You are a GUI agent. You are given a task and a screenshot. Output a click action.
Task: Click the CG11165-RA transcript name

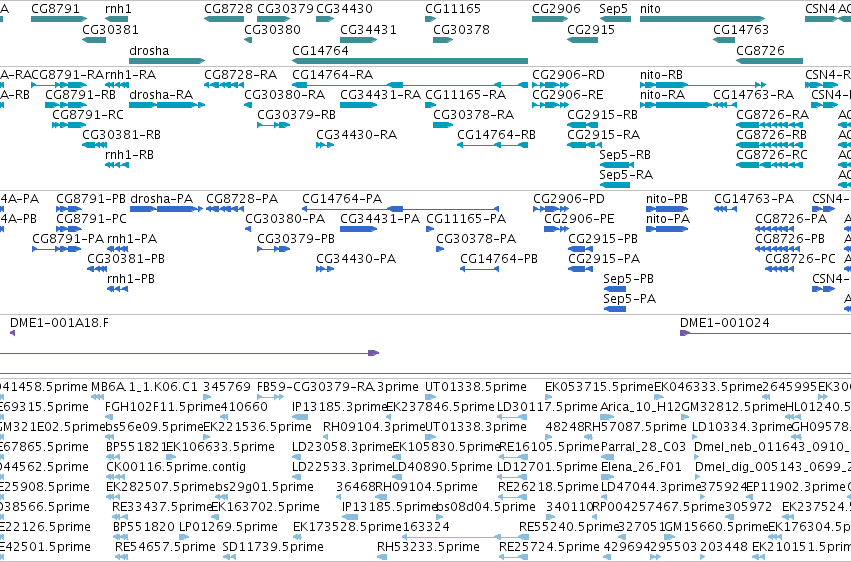click(466, 95)
